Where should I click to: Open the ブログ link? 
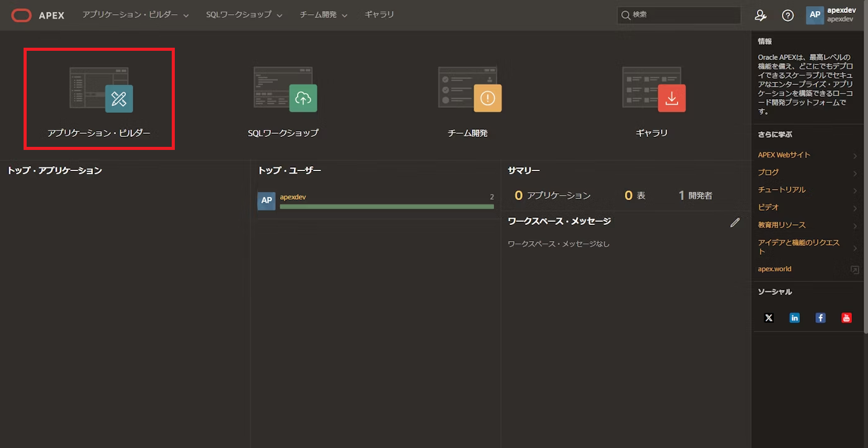pyautogui.click(x=768, y=172)
